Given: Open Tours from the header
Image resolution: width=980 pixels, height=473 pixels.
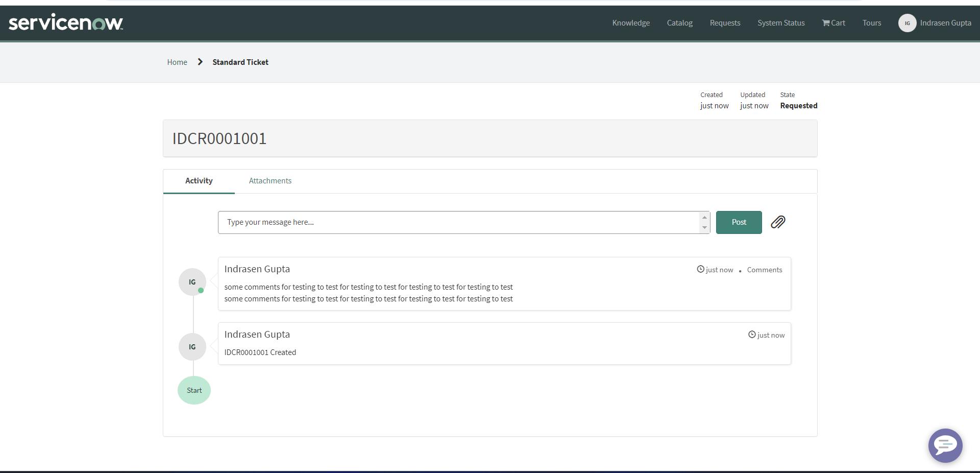Looking at the screenshot, I should (872, 23).
